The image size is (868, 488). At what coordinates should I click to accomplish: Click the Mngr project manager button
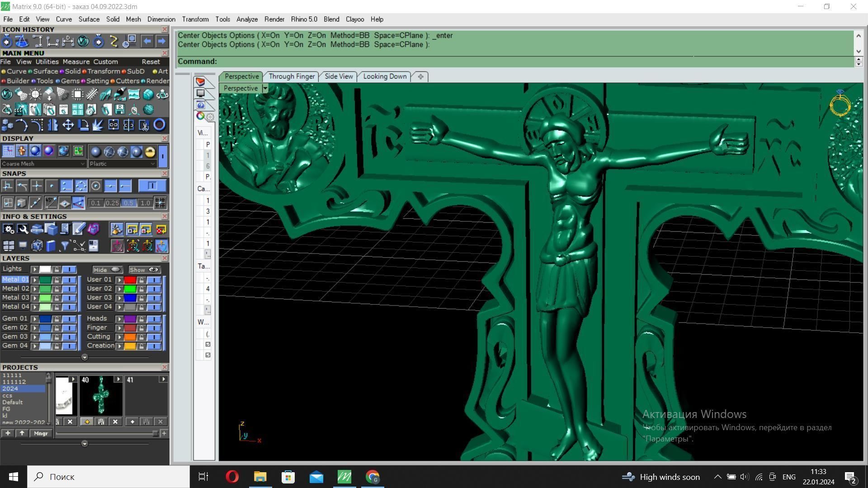41,433
